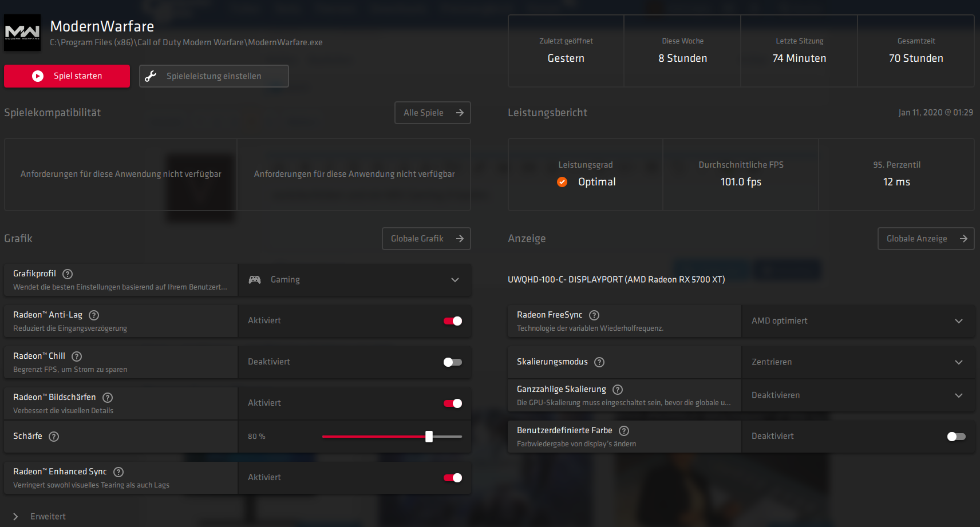Enable Benutzerdefinierte Farbe toggle

click(x=957, y=437)
